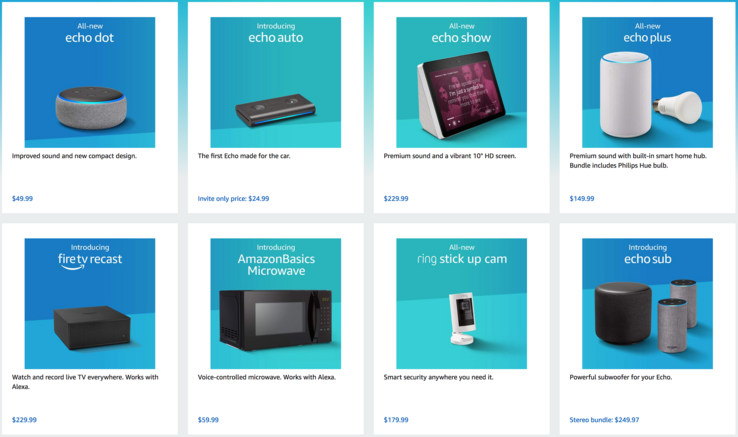
Task: Open the echo plus product image
Action: coord(647,82)
